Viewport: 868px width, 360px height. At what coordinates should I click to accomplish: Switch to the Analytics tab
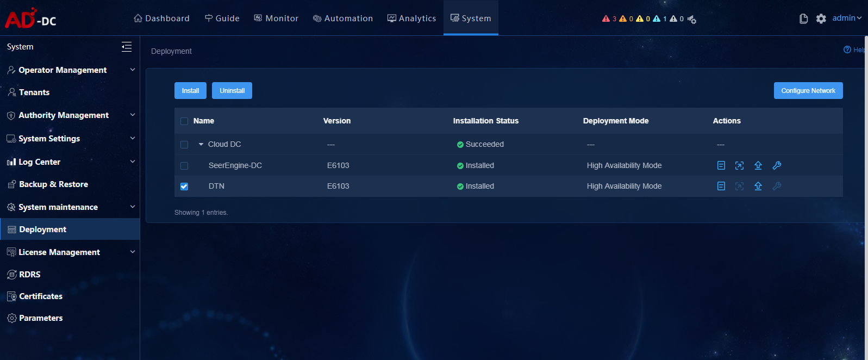(x=411, y=18)
